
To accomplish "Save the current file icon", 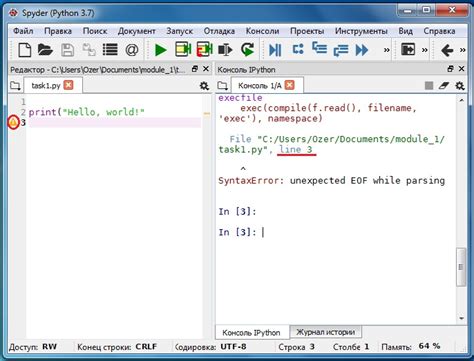I will 68,50.
